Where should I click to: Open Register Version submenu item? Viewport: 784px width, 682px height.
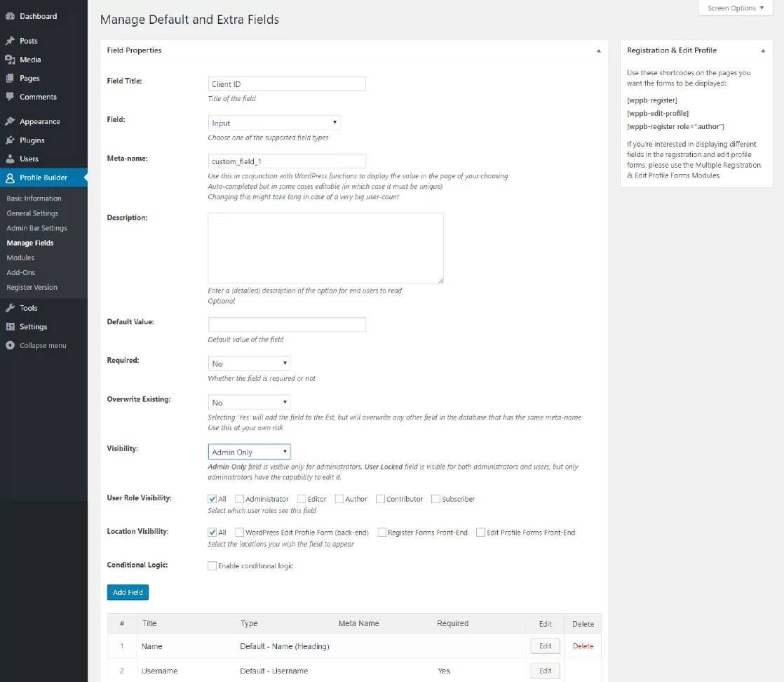32,287
